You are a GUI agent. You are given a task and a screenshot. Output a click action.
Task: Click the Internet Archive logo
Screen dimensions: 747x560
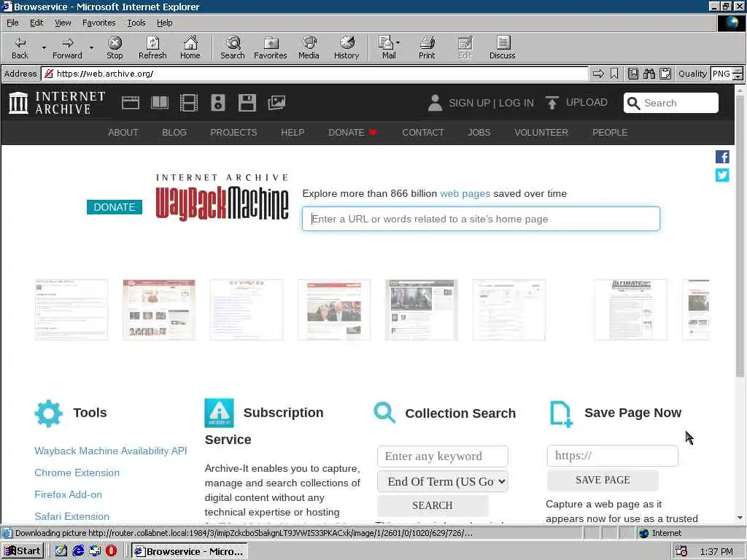click(57, 103)
